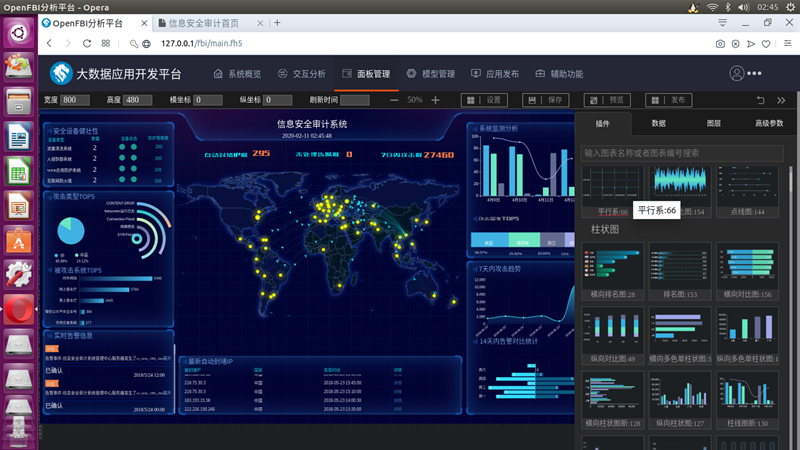Screen dimensions: 800x450
Task: Click the user profile avatar icon
Action: [x=736, y=73]
